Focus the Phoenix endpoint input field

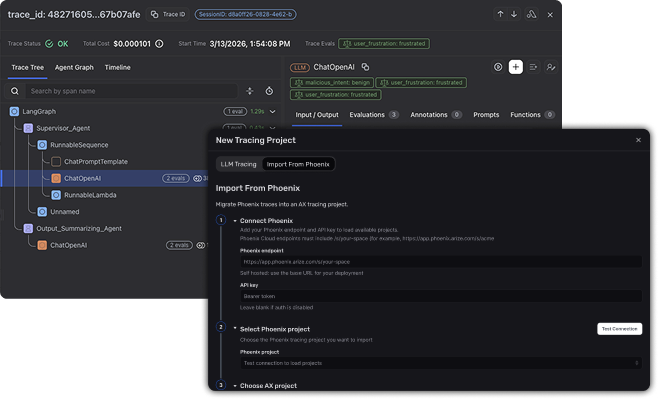[441, 262]
